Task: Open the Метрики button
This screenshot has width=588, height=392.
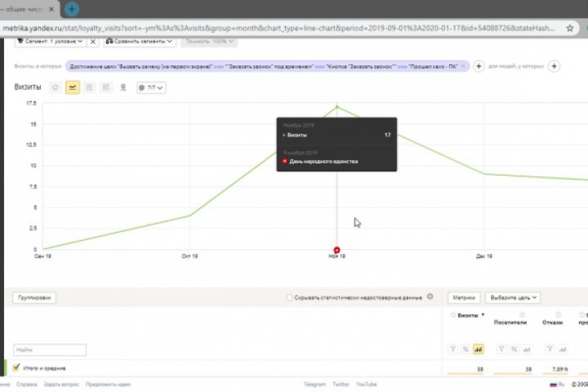Action: 464,297
